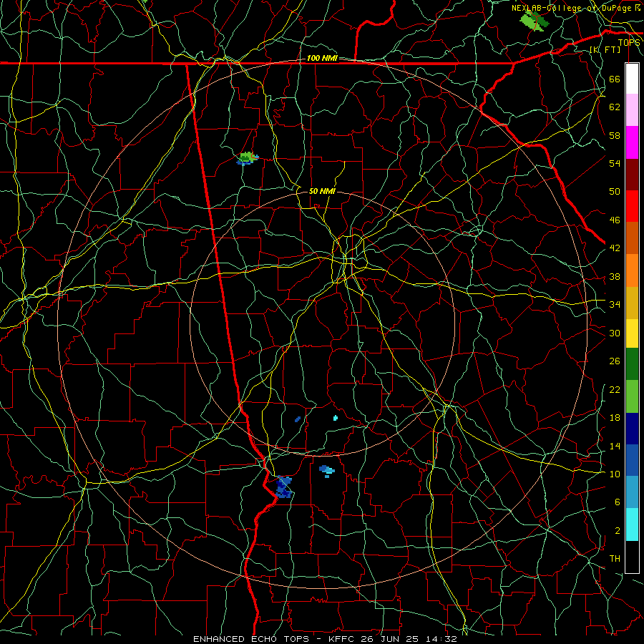Pick the navy blue legend swatch
The image size is (644, 644).
coord(632,429)
